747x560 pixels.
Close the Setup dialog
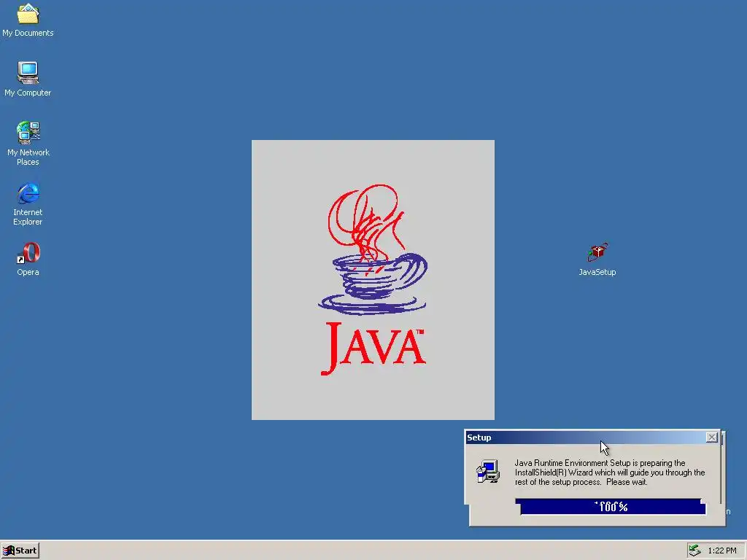pos(712,437)
